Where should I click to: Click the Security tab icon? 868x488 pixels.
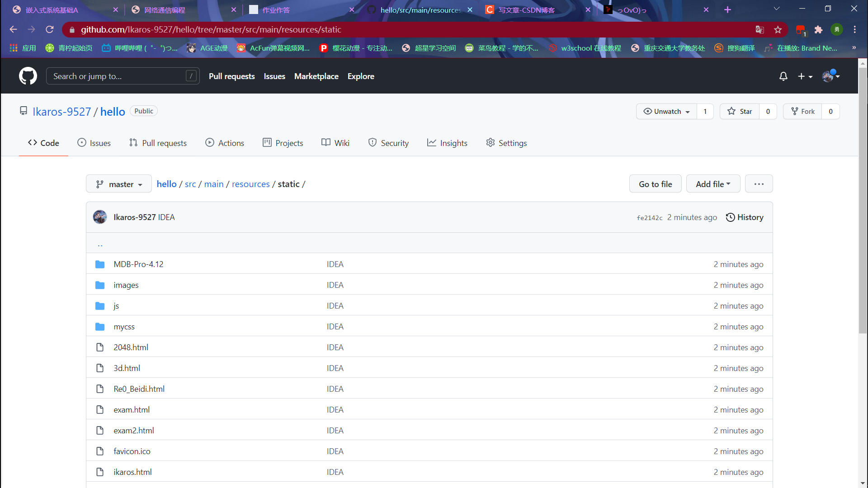[x=371, y=142]
